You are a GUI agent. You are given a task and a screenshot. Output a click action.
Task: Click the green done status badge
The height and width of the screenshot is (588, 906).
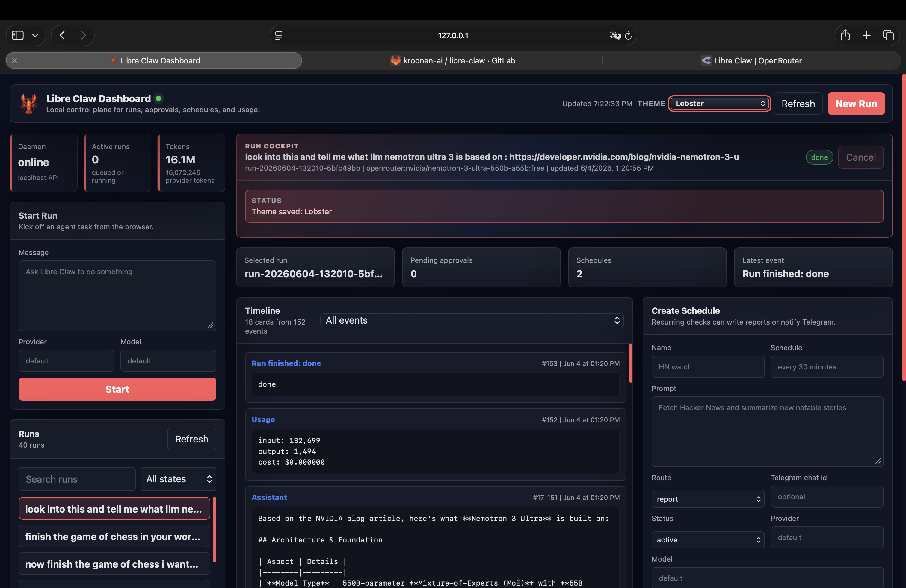pos(819,157)
